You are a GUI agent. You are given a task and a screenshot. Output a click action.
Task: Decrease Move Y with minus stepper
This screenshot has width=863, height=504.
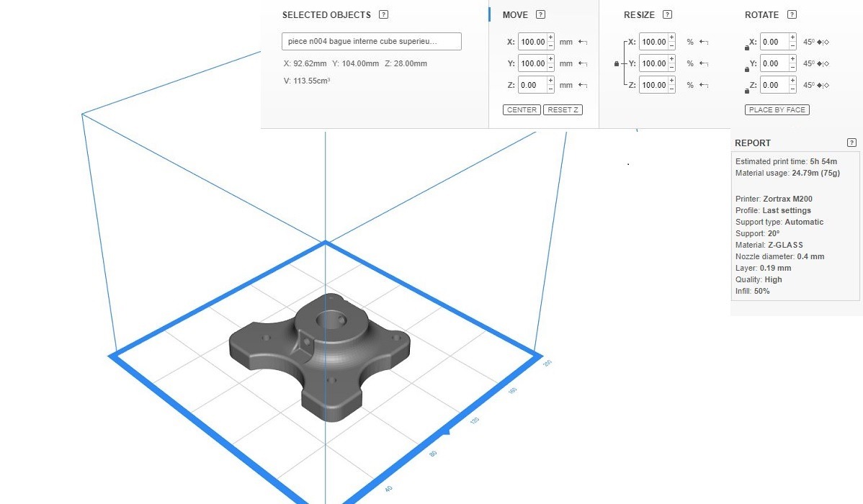(x=550, y=67)
